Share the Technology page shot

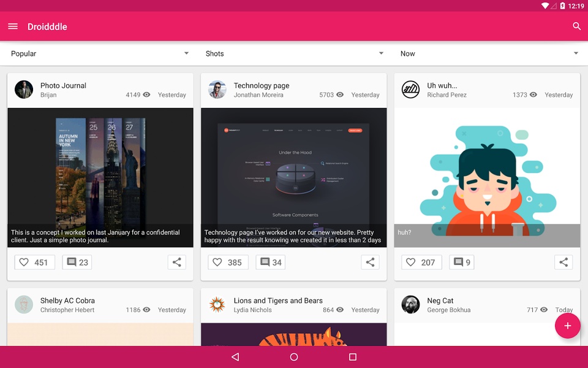click(x=370, y=262)
